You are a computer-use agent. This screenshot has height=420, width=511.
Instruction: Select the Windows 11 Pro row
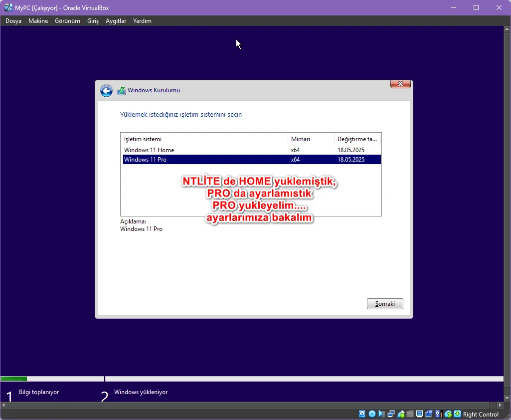click(x=252, y=160)
